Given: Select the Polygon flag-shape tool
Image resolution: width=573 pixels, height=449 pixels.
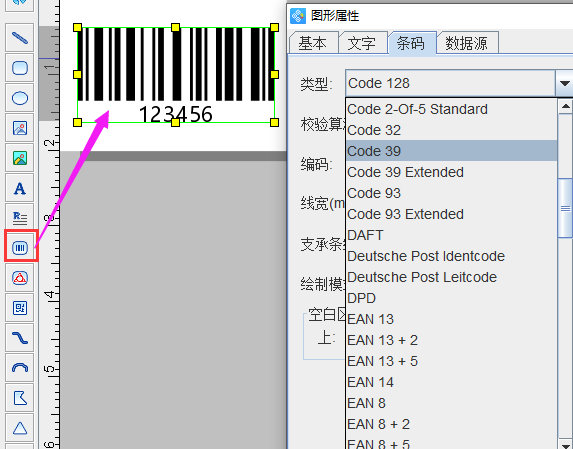Looking at the screenshot, I should [20, 398].
